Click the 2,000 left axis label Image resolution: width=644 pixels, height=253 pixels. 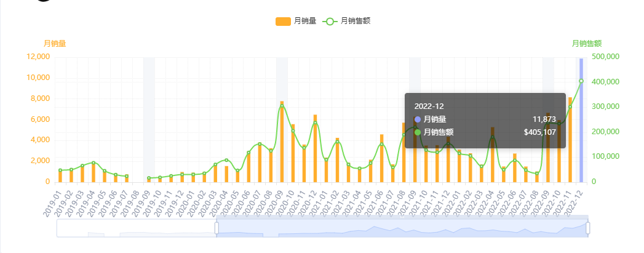pos(39,161)
